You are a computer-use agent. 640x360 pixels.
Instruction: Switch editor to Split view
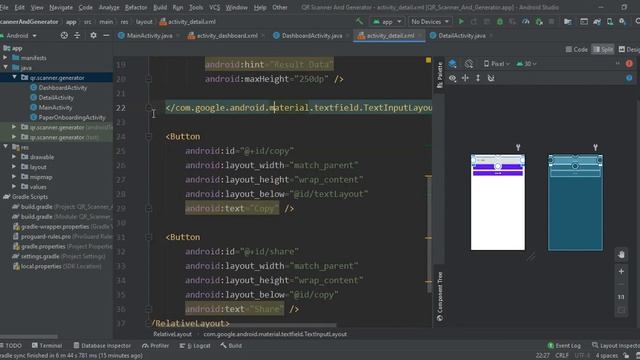pos(603,49)
